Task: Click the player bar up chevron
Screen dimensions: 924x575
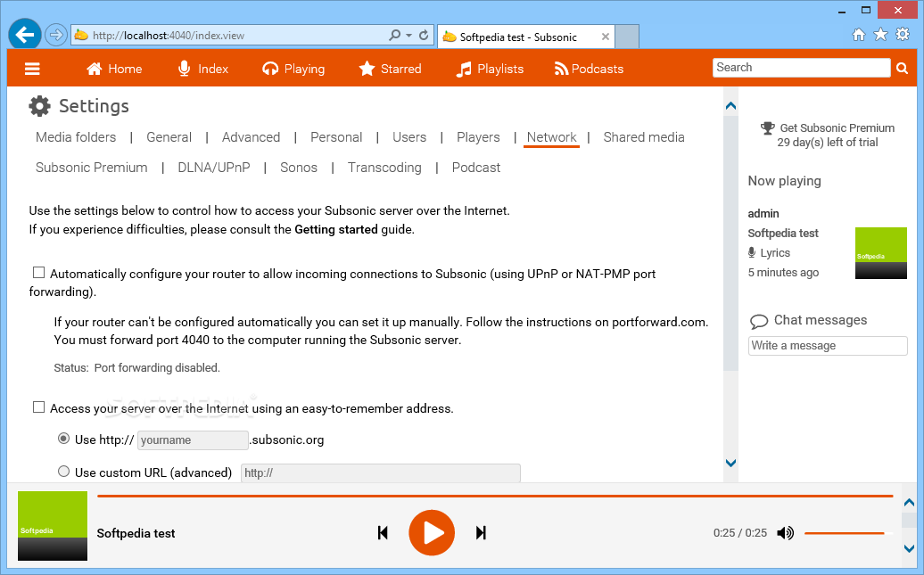Action: point(909,503)
